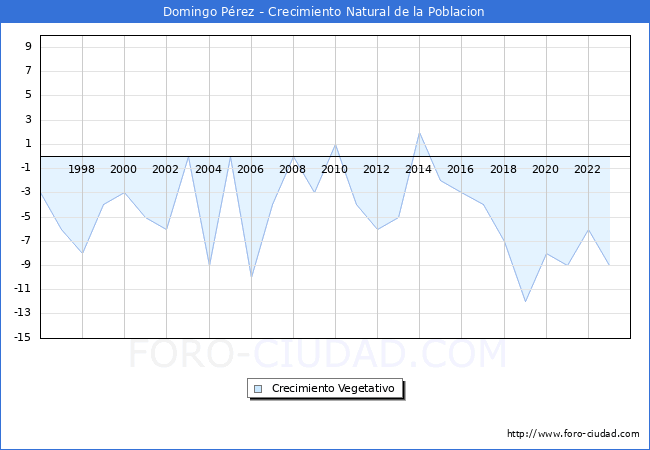Click the chart title 'Domingo Pérez - Crecimiento Natural de la Poblacion'
650x450 pixels.
coord(323,12)
